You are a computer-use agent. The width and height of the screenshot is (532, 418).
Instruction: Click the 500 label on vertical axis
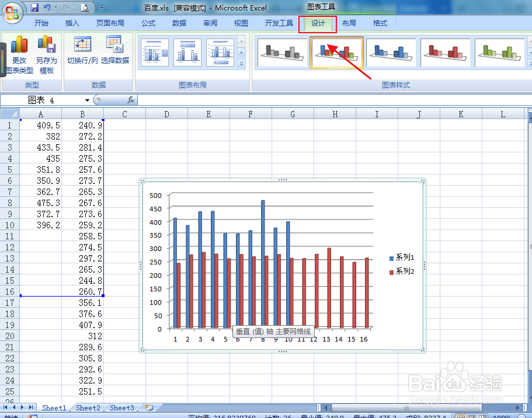tap(155, 196)
